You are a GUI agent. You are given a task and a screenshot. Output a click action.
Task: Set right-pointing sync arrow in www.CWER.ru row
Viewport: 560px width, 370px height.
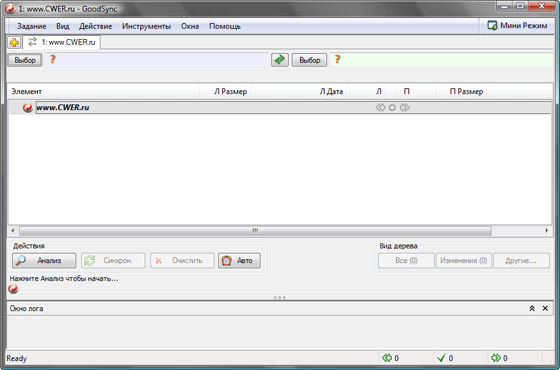404,108
